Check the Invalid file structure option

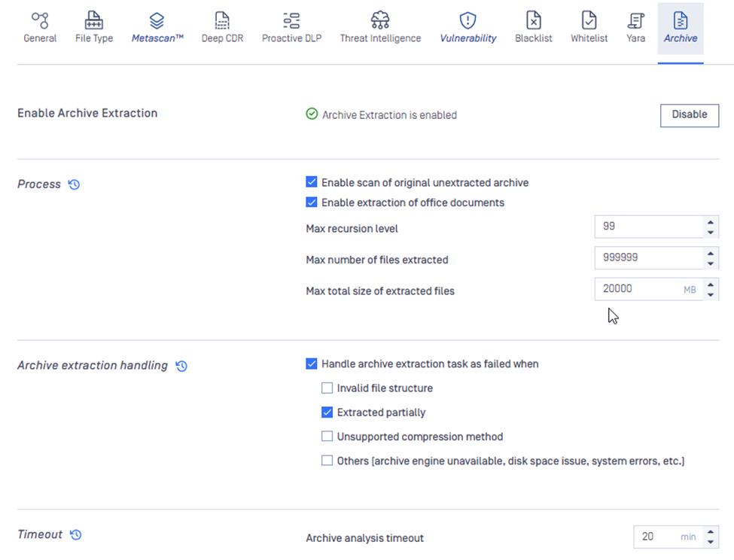pos(327,388)
